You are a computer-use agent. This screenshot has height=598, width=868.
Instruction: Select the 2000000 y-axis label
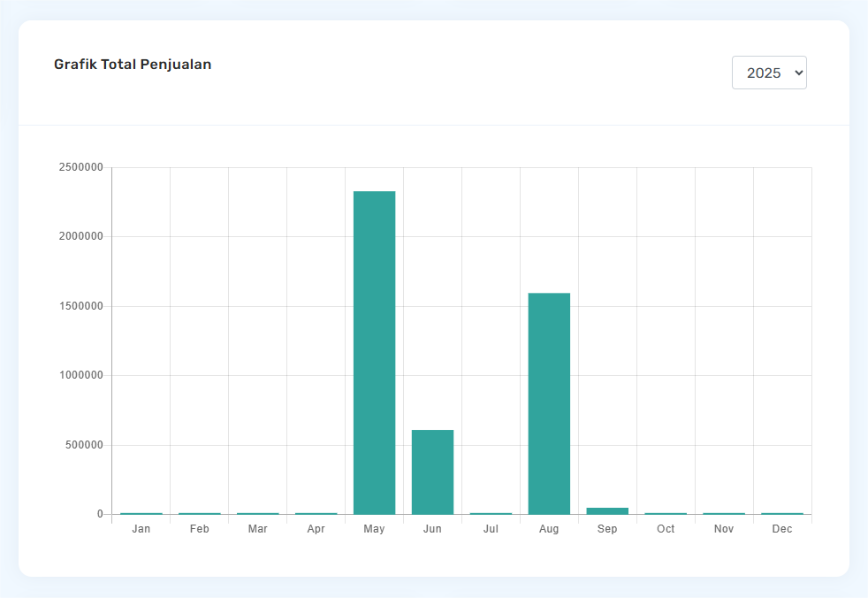coord(81,237)
